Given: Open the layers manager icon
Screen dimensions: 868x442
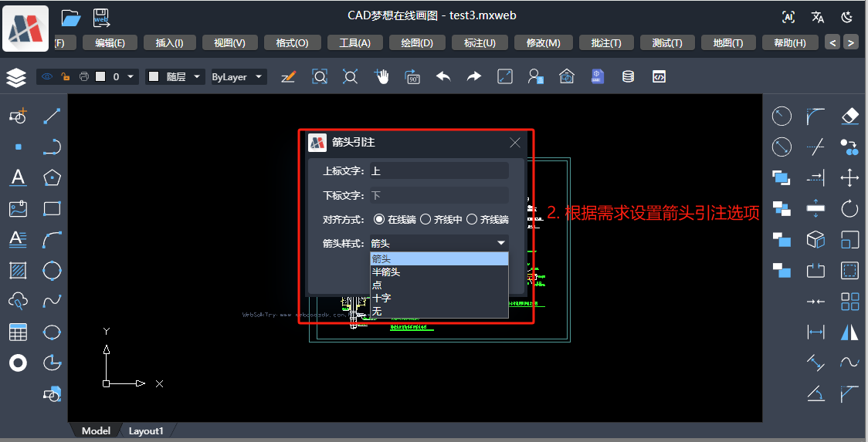Looking at the screenshot, I should (x=17, y=77).
